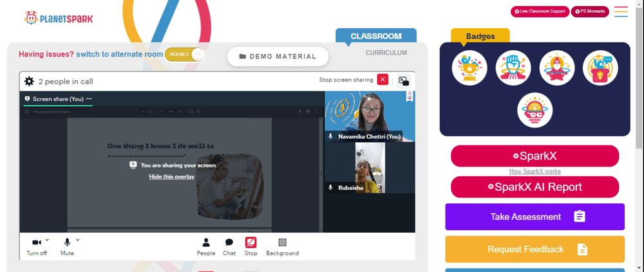Click the Take Assessment button
644x272 pixels.
pyautogui.click(x=535, y=217)
